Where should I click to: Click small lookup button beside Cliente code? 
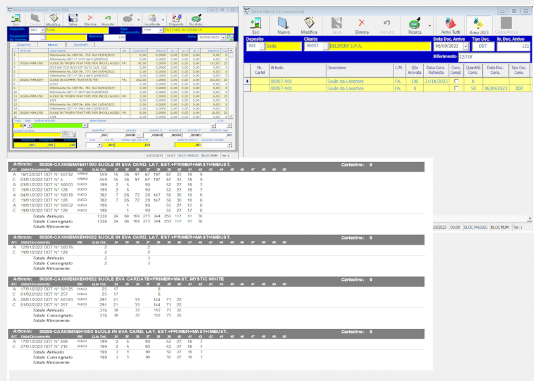coord(326,46)
